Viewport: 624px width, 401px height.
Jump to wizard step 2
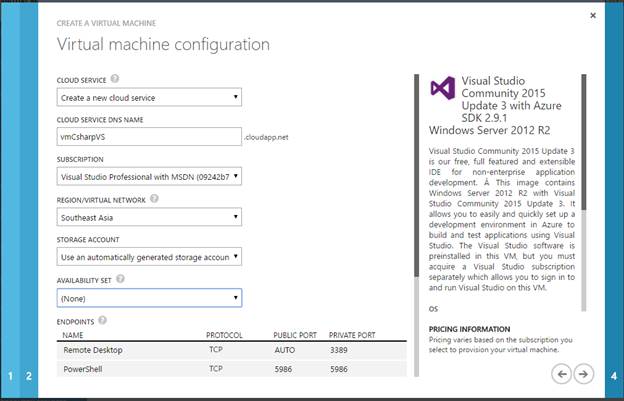29,376
